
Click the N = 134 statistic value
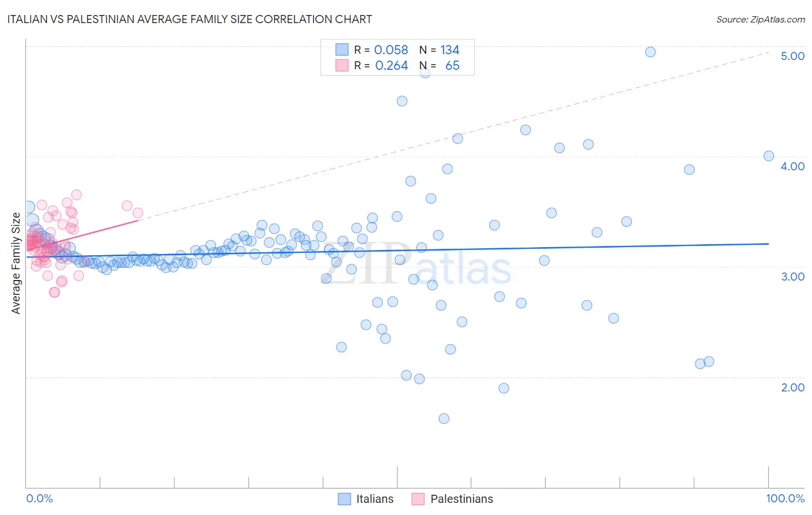pyautogui.click(x=439, y=50)
